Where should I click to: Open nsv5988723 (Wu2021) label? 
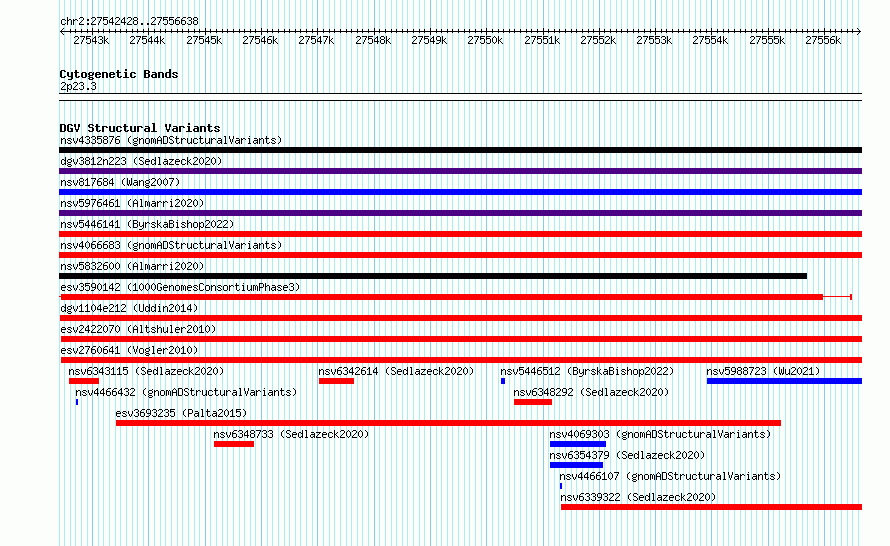point(763,371)
